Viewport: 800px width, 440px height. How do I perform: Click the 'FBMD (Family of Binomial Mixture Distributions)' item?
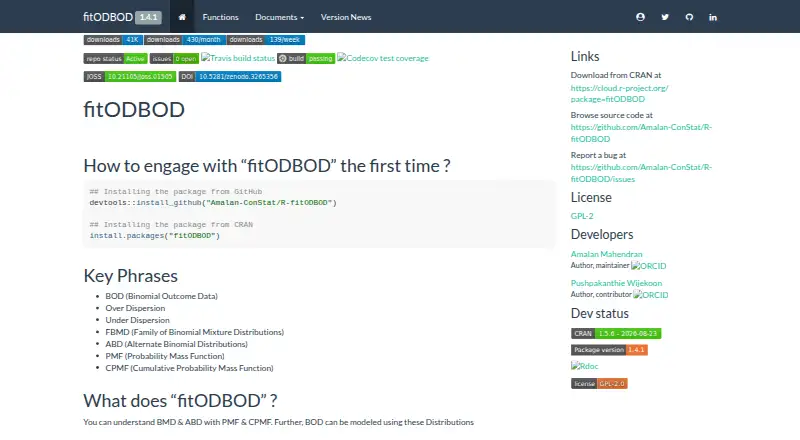pos(194,332)
